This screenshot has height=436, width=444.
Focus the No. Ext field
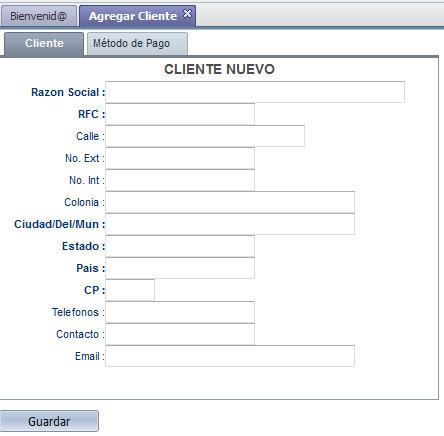click(x=180, y=158)
